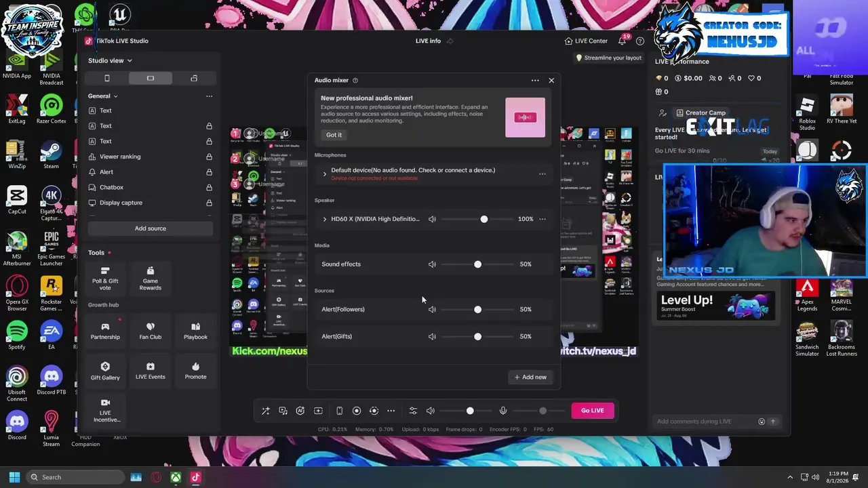Open Audio mixer more options menu
This screenshot has width=868, height=488.
click(535, 81)
